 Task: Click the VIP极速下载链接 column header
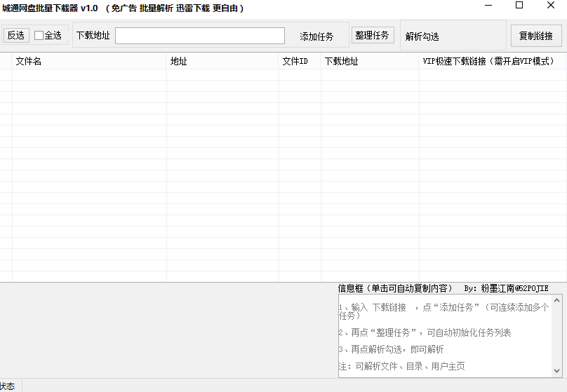493,61
